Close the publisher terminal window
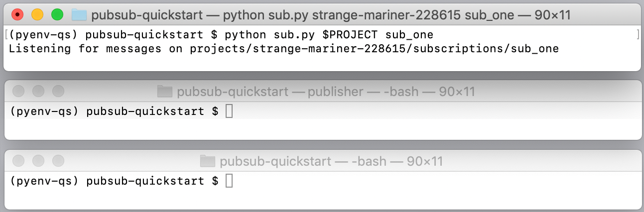The width and height of the screenshot is (644, 212). coord(18,92)
